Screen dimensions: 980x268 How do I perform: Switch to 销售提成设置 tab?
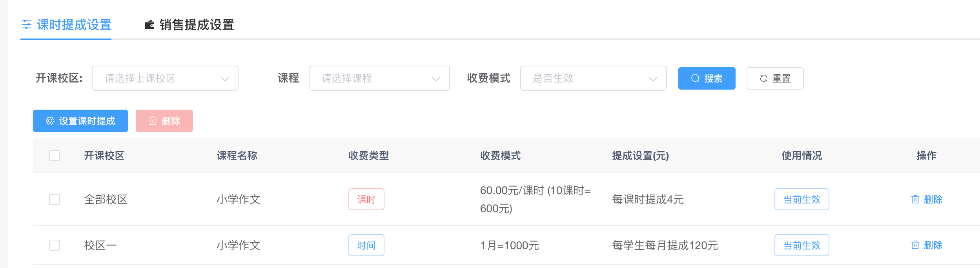189,25
